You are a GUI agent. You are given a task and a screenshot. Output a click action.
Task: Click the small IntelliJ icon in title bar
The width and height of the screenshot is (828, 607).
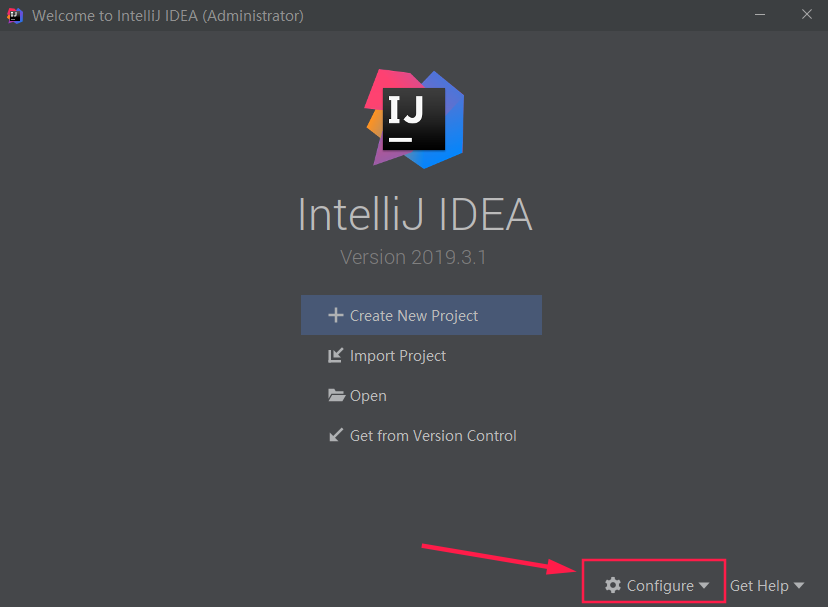(15, 15)
